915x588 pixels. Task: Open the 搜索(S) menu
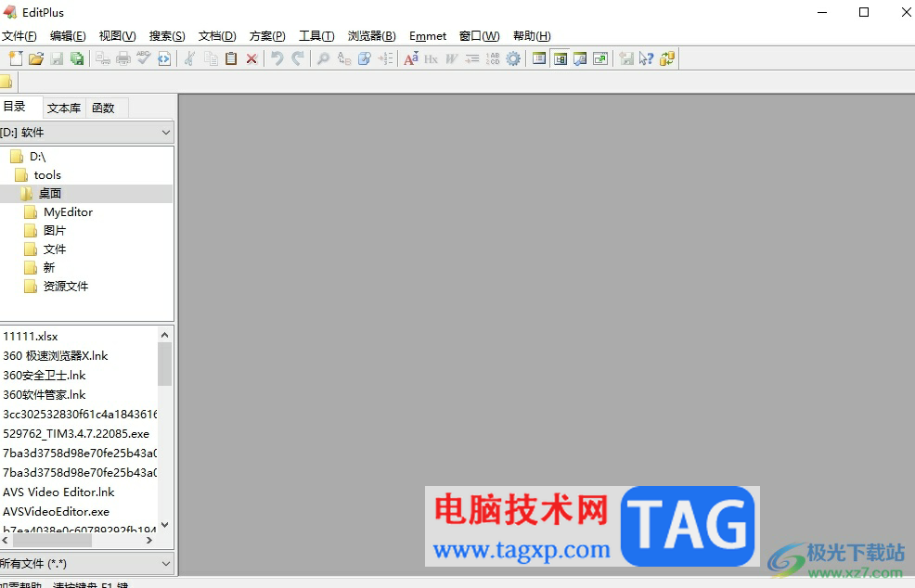tap(167, 36)
